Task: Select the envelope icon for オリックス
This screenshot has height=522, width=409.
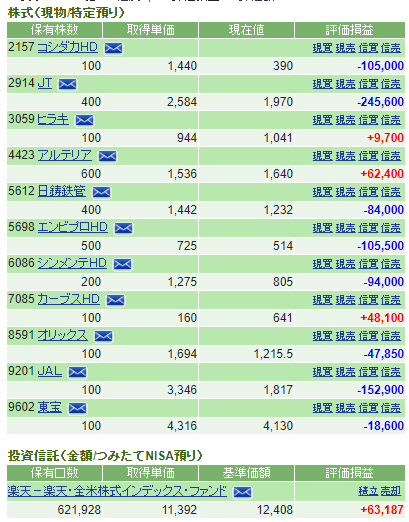Action: click(103, 336)
